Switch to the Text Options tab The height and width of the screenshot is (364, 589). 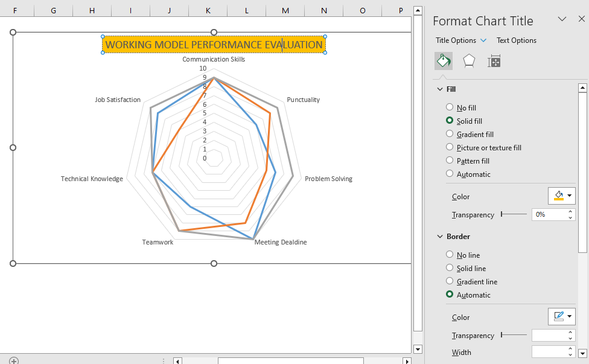coord(516,40)
